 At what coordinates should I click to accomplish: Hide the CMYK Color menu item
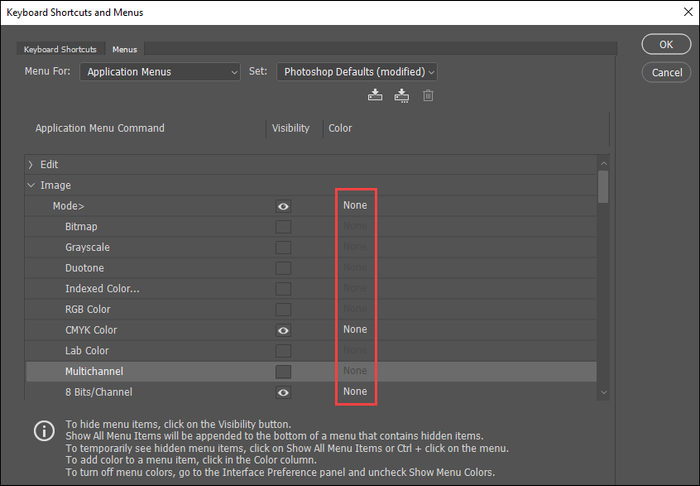(x=284, y=330)
